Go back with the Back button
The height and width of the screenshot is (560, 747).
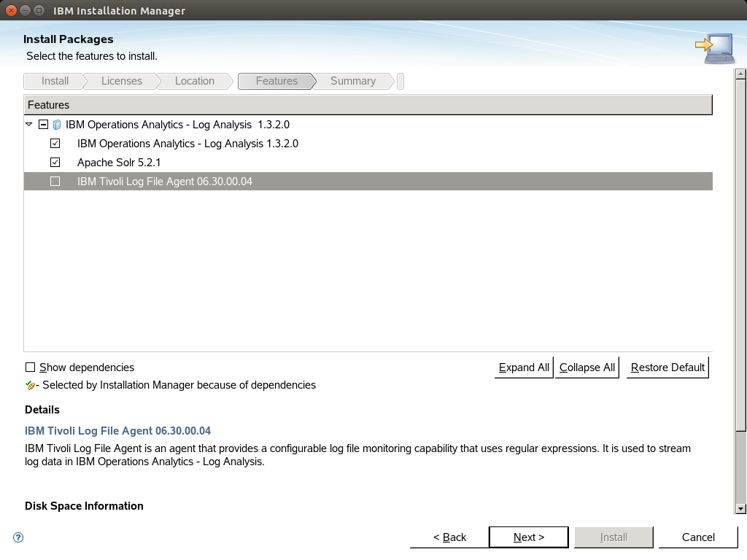(449, 537)
